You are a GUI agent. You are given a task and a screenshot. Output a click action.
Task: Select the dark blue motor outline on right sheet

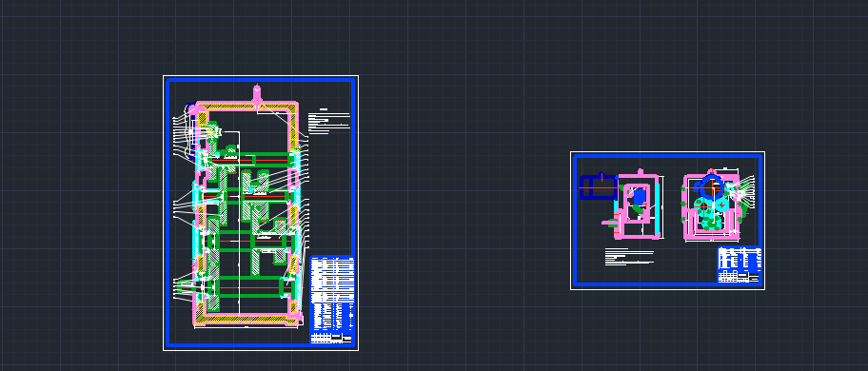599,186
